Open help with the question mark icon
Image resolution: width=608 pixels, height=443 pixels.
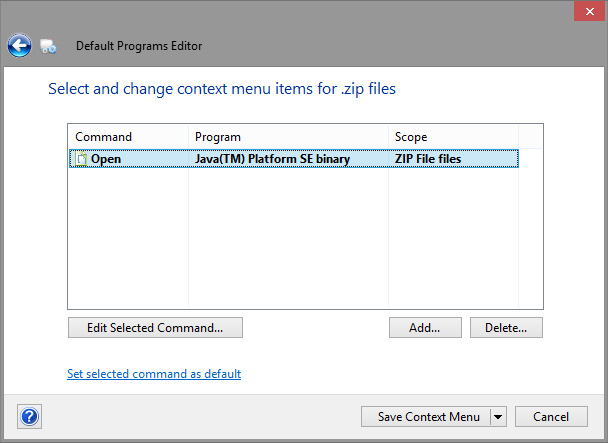tap(30, 416)
